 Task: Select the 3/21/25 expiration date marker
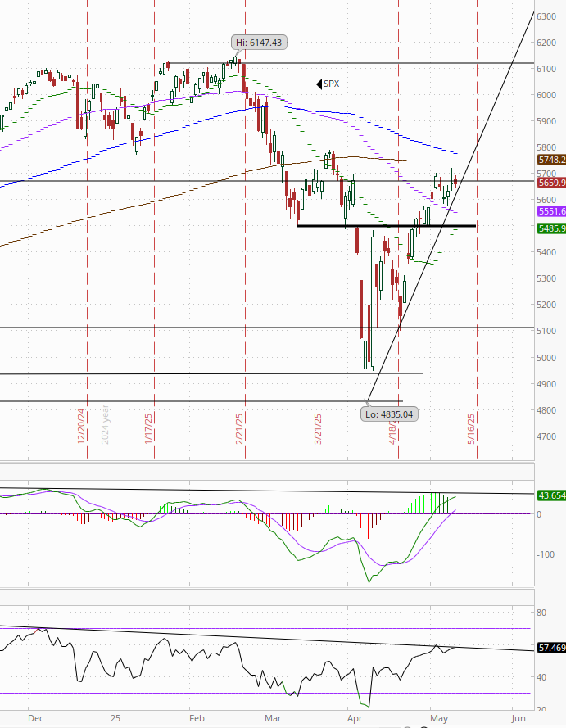pyautogui.click(x=318, y=428)
